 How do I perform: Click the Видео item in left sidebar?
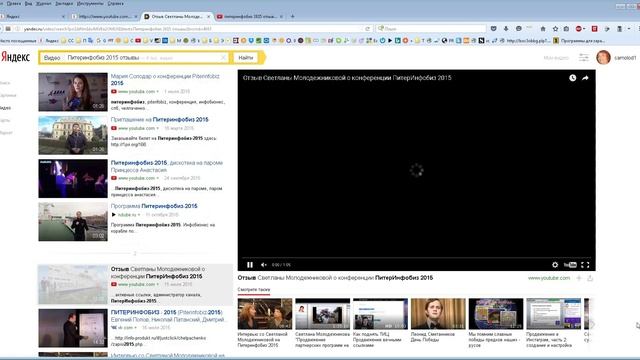coord(6,108)
